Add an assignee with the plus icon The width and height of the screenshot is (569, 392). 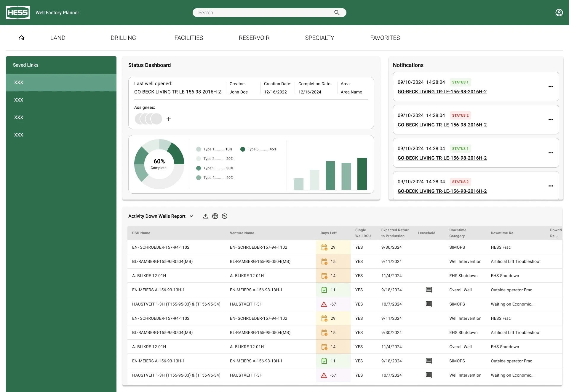click(169, 119)
